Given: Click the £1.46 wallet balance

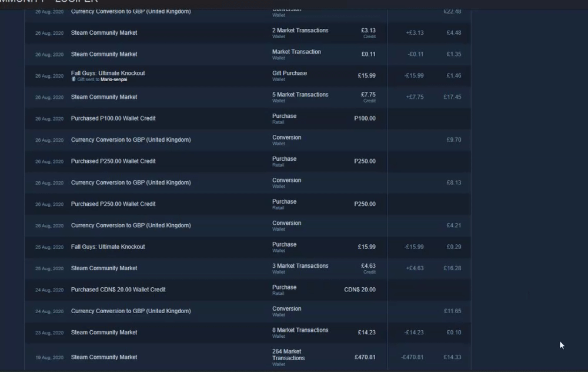Looking at the screenshot, I should tap(454, 75).
